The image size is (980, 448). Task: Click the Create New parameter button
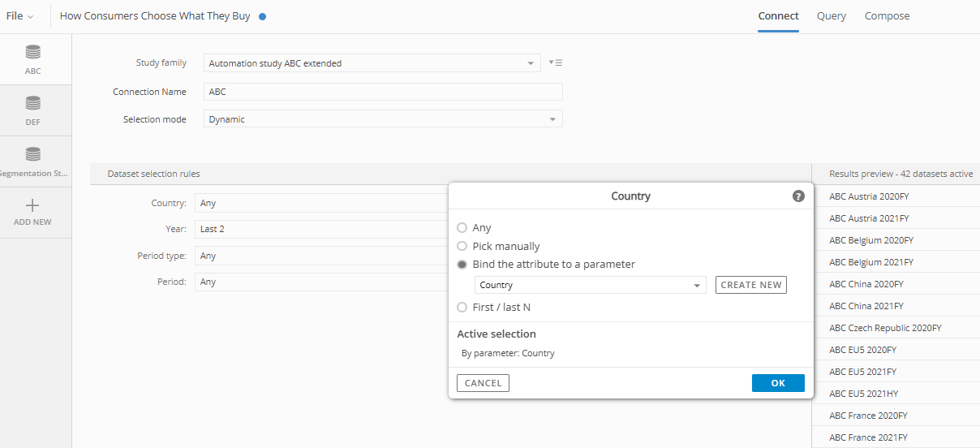pos(751,285)
